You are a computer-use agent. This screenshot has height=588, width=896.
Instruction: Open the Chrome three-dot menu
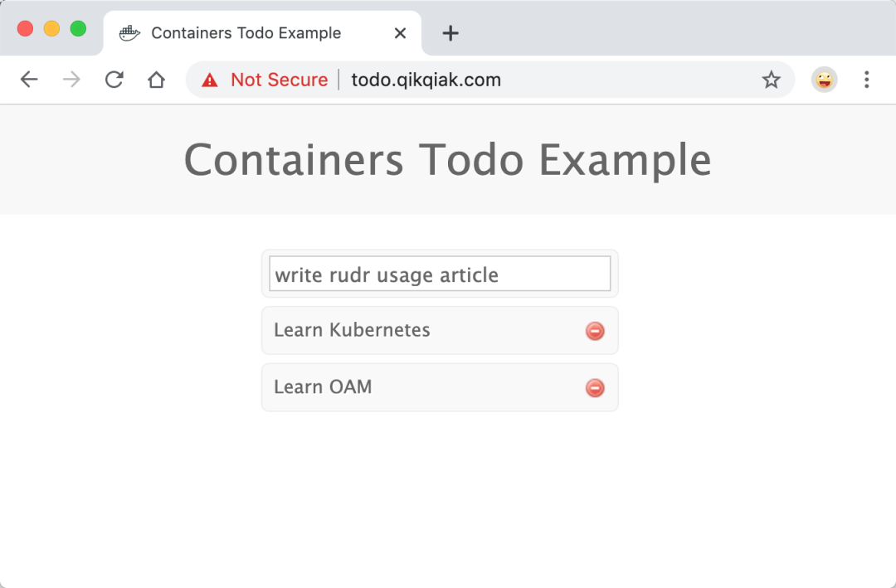866,80
